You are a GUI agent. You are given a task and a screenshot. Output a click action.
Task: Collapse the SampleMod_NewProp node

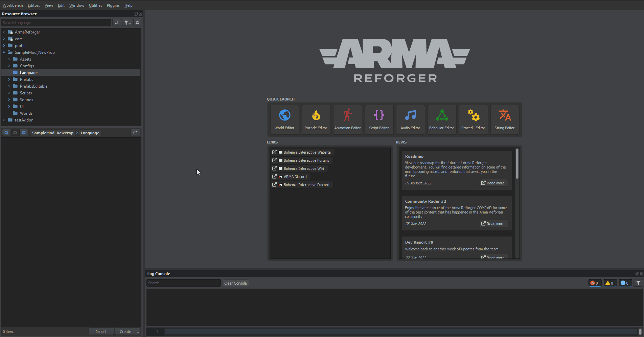(x=4, y=52)
